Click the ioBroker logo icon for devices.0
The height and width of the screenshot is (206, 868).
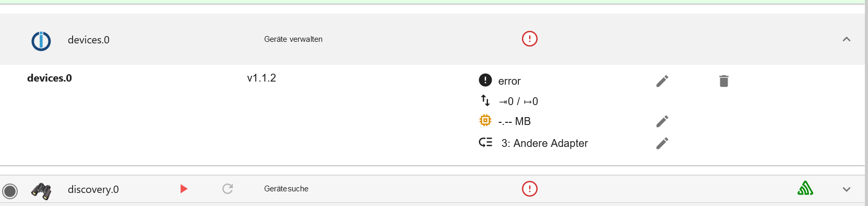[41, 41]
